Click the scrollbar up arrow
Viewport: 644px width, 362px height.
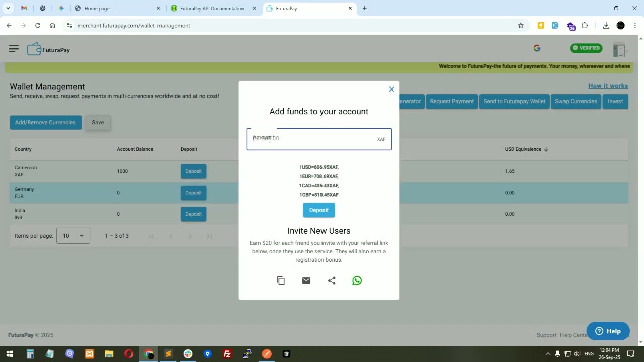[x=640, y=38]
